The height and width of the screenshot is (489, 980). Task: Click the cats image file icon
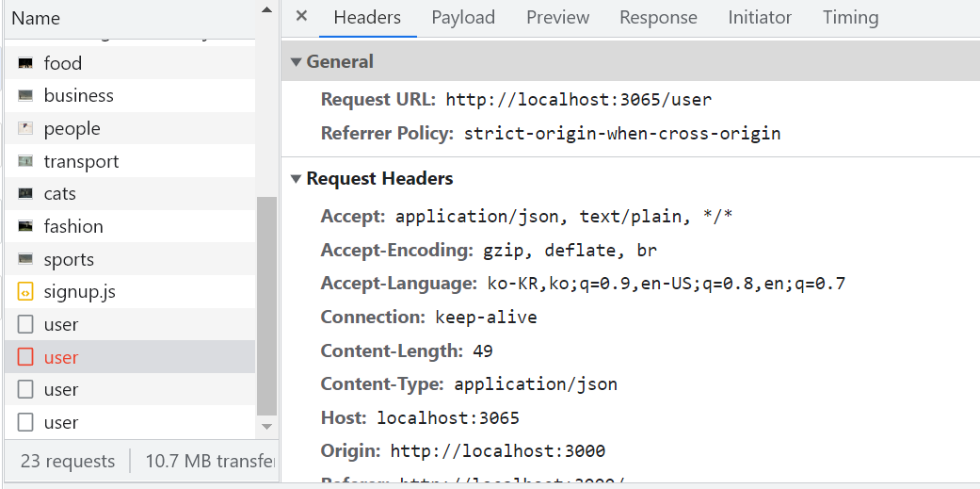(25, 194)
